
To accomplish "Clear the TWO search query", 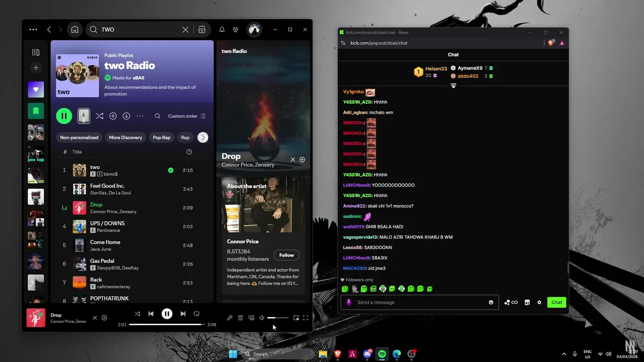I will [x=185, y=30].
